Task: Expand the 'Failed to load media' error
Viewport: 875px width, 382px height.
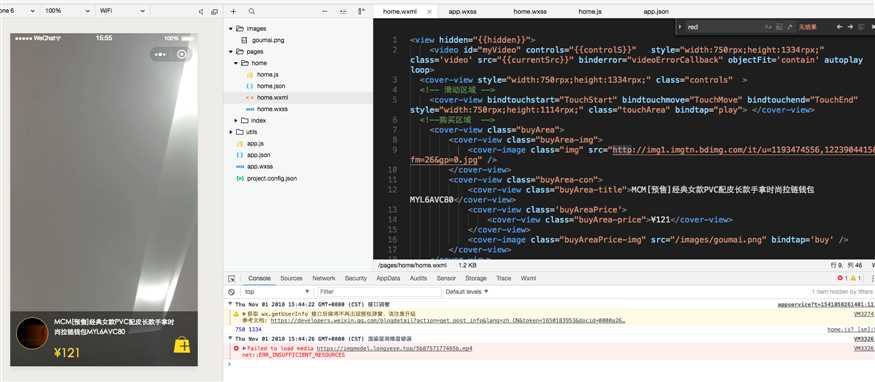Action: pyautogui.click(x=244, y=349)
